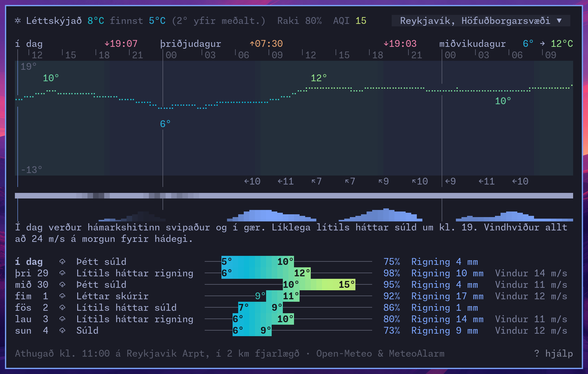588x374 pixels.
Task: Select the miðvikudagur day header
Action: (472, 44)
